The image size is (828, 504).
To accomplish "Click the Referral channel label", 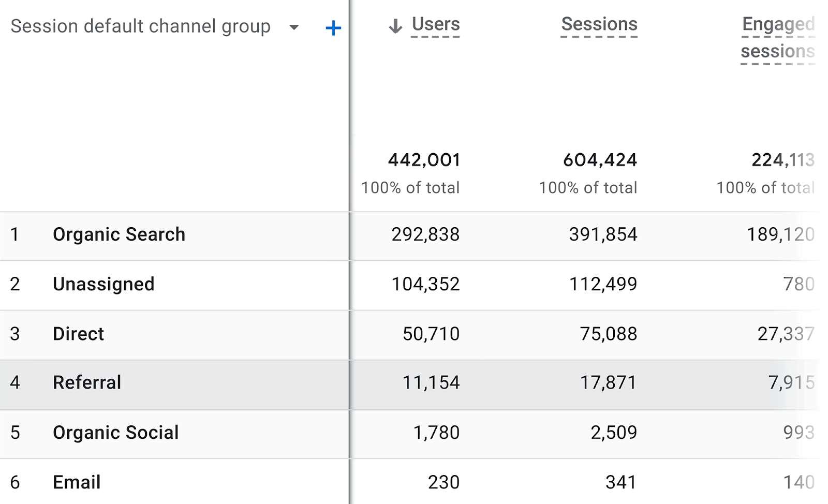I will [x=87, y=383].
